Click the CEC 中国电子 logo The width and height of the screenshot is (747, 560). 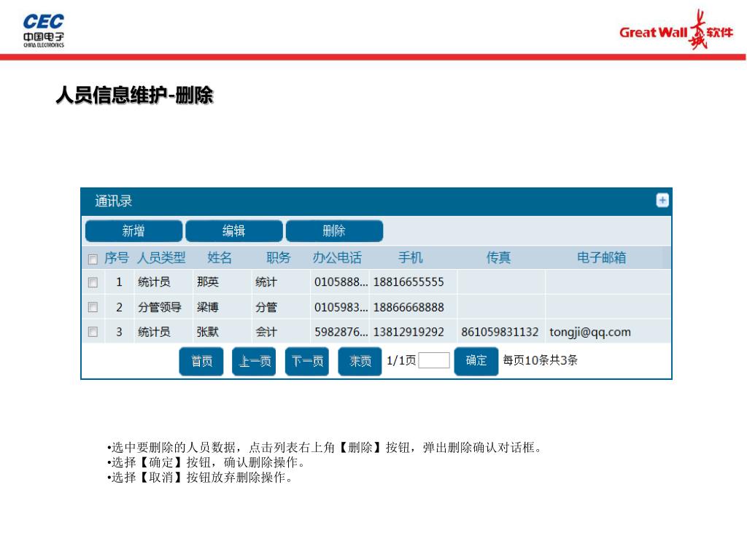click(43, 31)
